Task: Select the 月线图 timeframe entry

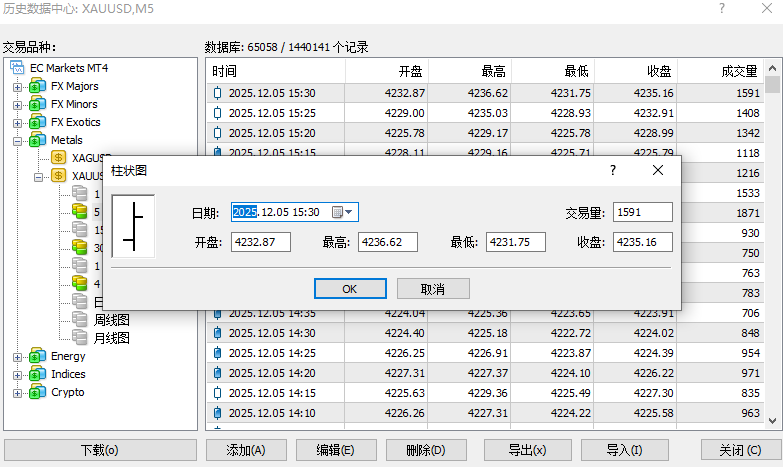Action: point(111,338)
